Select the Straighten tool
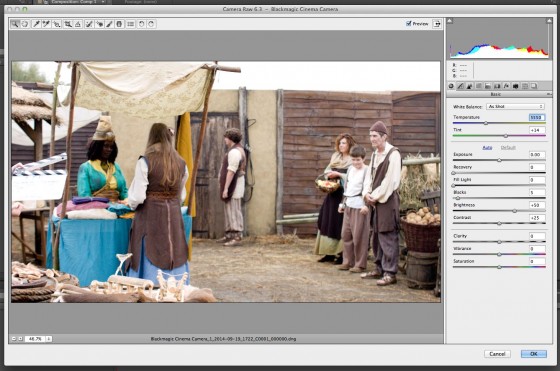Screen dimensions: 560x371 pyautogui.click(x=78, y=24)
